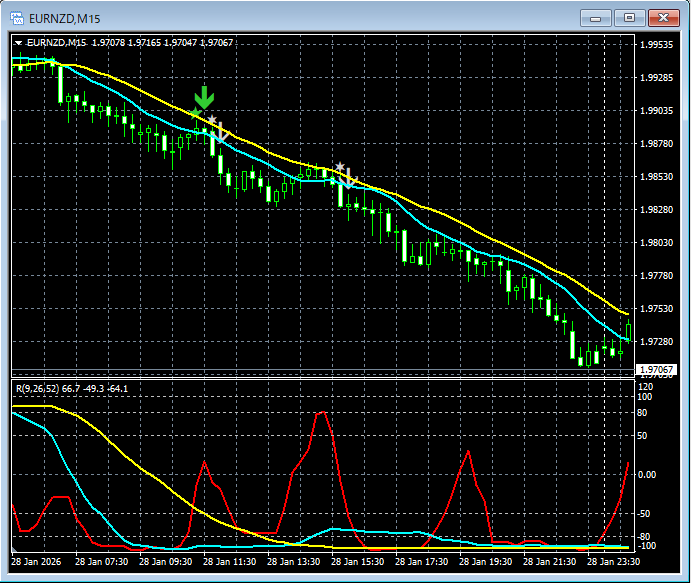Open the triangle menu beside EURNZD,M15 label
The height and width of the screenshot is (583, 692).
pos(18,43)
